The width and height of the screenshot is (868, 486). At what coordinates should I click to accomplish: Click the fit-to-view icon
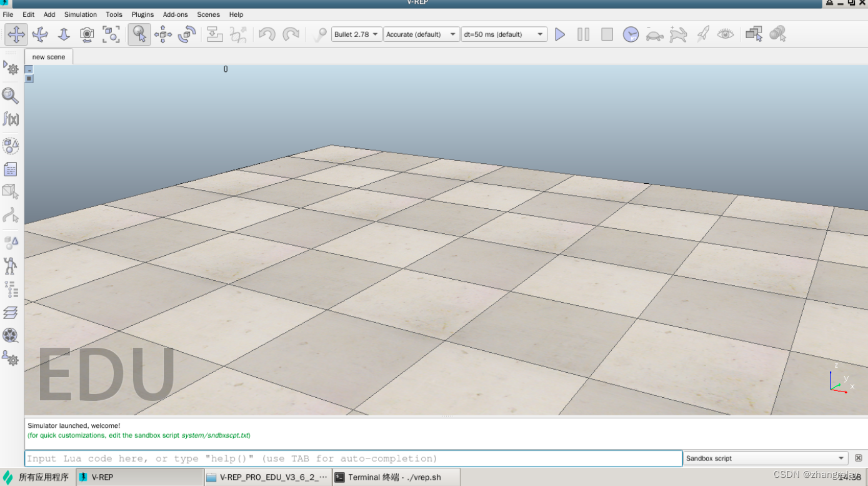pyautogui.click(x=111, y=34)
